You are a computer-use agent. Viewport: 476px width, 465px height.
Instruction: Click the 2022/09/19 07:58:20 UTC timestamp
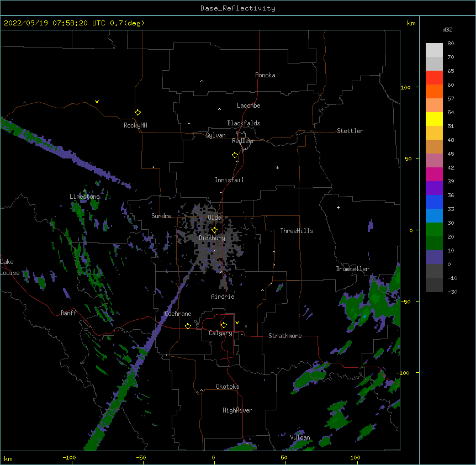[55, 23]
